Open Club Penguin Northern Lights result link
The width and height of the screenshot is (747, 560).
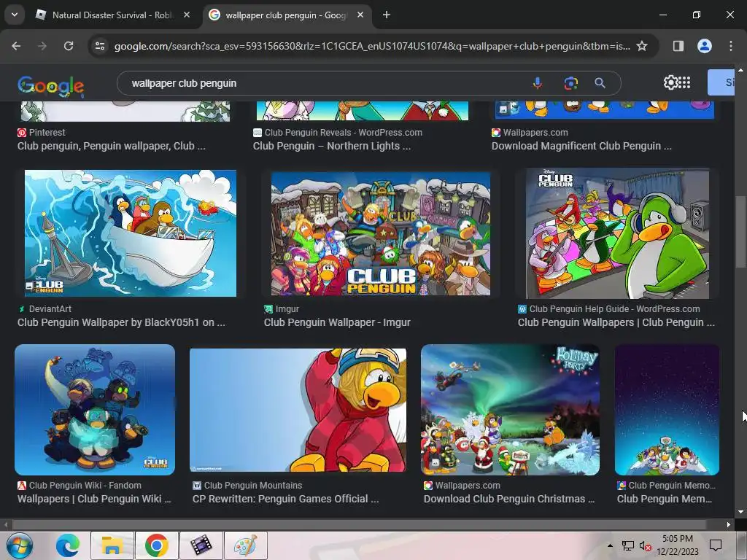pyautogui.click(x=332, y=146)
